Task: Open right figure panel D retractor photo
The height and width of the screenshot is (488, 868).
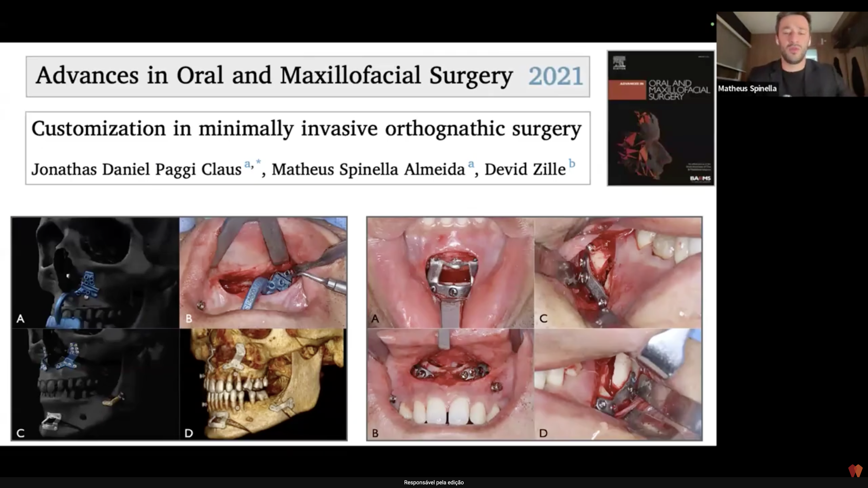Action: pyautogui.click(x=618, y=384)
